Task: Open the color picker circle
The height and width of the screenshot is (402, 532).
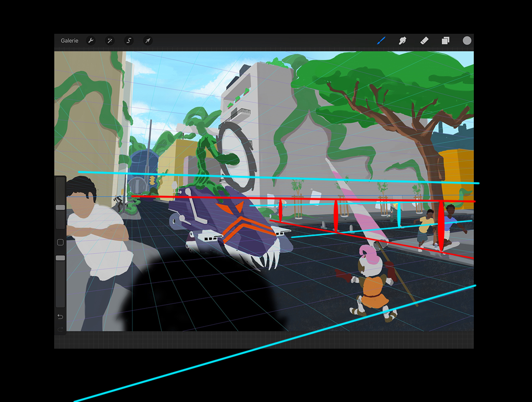Action: [x=467, y=41]
